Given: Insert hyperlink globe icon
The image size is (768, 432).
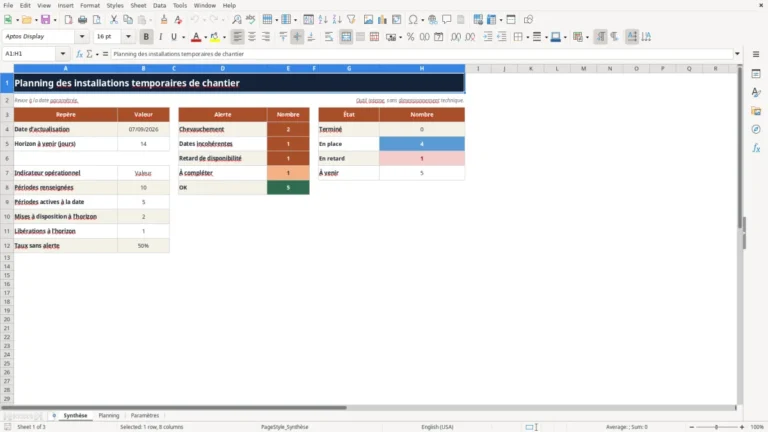Looking at the screenshot, I should pyautogui.click(x=432, y=20).
